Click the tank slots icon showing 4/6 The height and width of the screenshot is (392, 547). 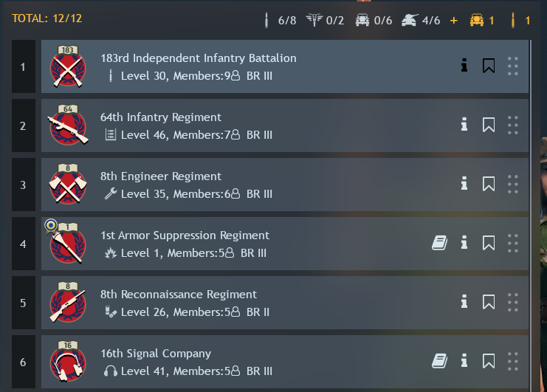pyautogui.click(x=410, y=20)
